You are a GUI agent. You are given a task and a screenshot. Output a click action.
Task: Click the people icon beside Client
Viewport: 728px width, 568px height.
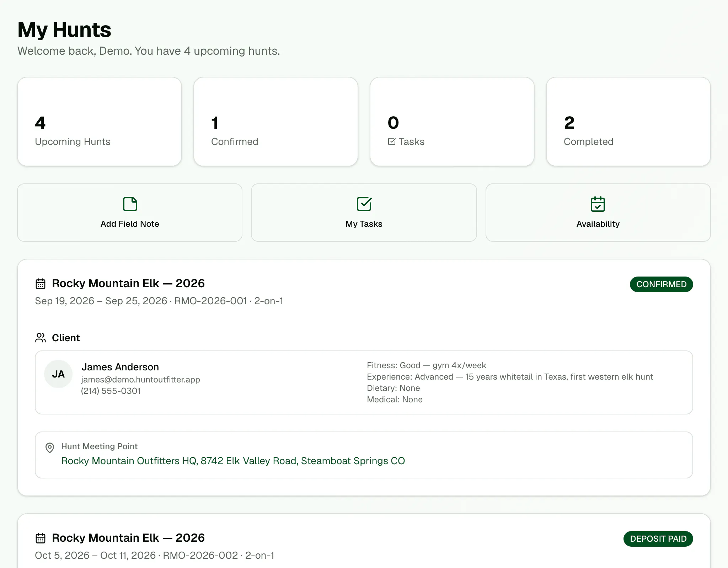[41, 338]
